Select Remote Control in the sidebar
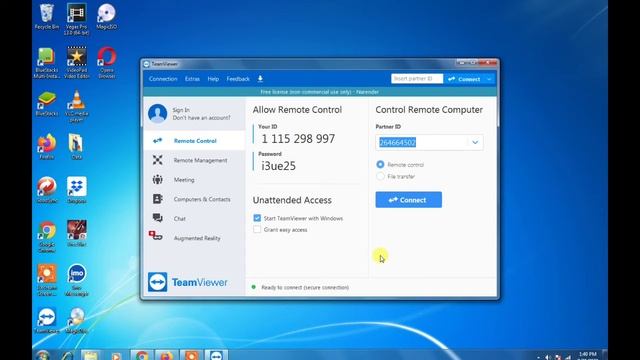640x360 pixels. (x=194, y=141)
